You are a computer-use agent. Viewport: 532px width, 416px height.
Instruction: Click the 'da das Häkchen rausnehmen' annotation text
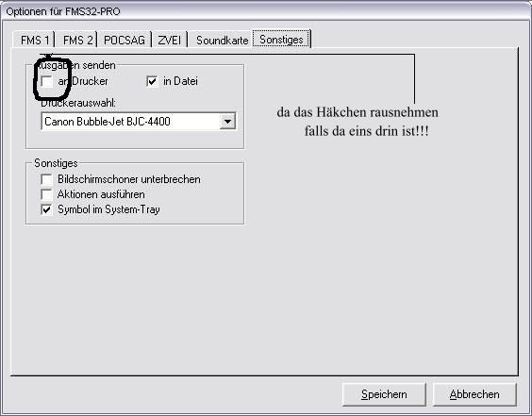pyautogui.click(x=357, y=112)
